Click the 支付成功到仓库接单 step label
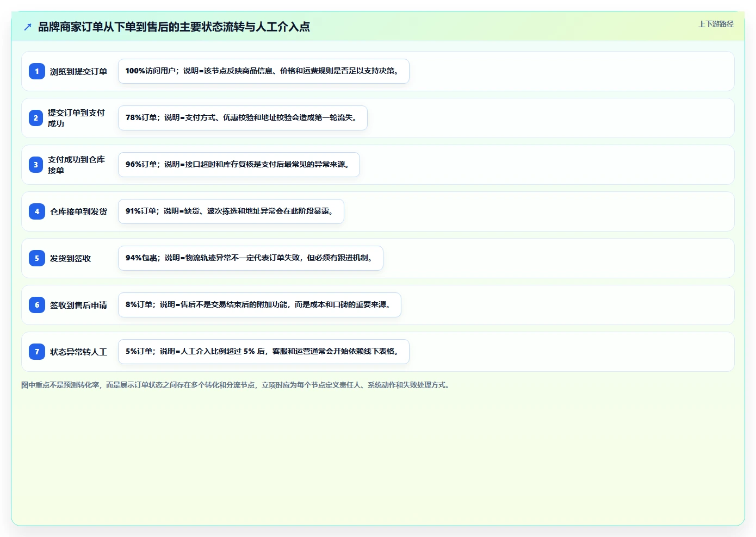 (x=76, y=165)
